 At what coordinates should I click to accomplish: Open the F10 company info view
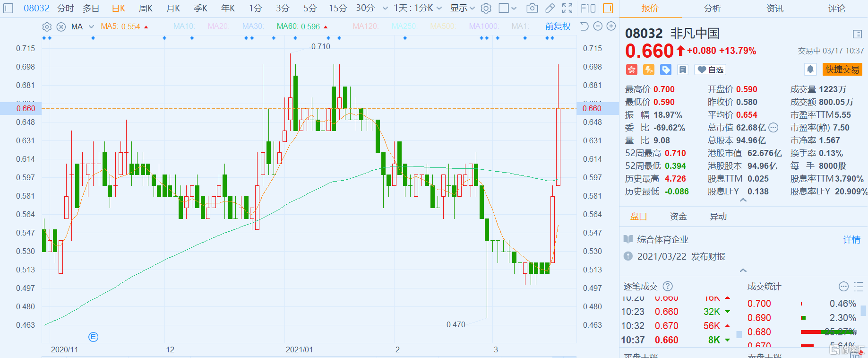point(588,8)
